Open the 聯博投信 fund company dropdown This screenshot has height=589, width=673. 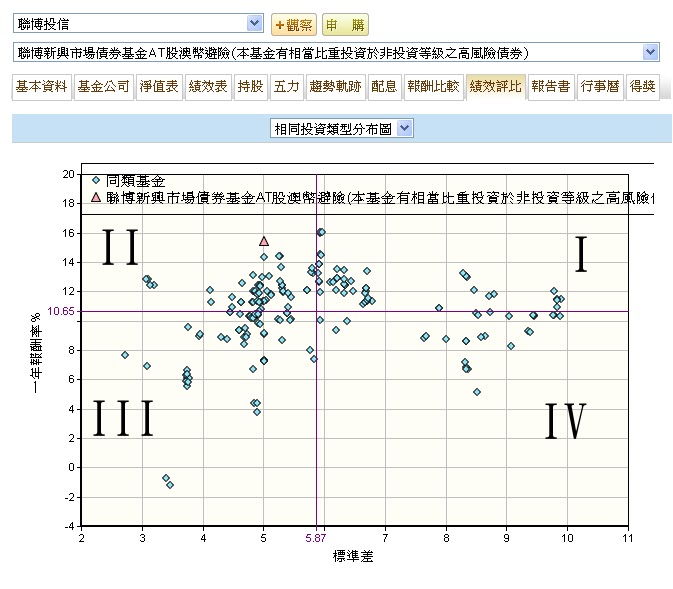click(138, 23)
